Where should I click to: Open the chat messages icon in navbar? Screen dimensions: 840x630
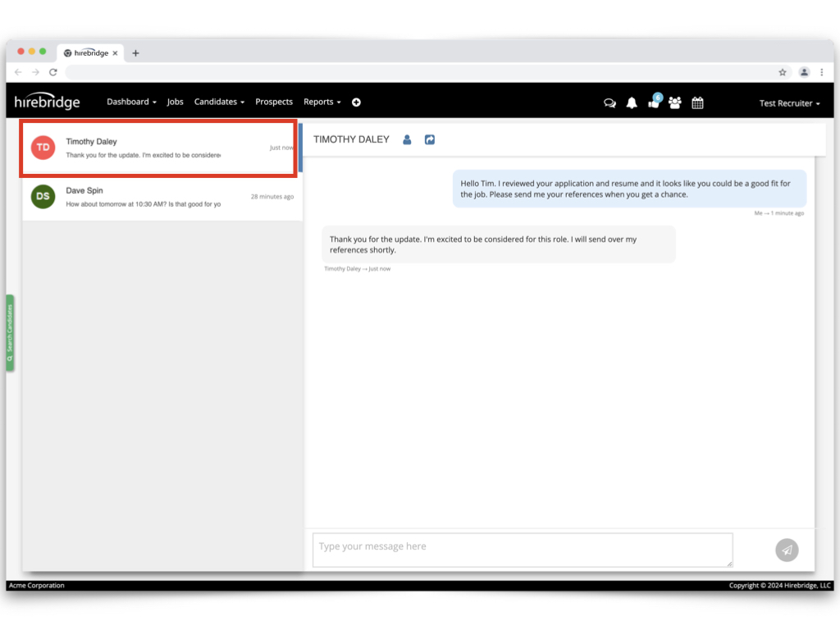(609, 103)
